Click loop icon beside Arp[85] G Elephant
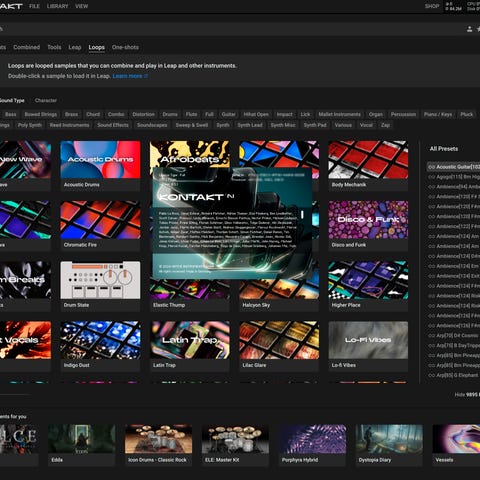 pyautogui.click(x=432, y=375)
